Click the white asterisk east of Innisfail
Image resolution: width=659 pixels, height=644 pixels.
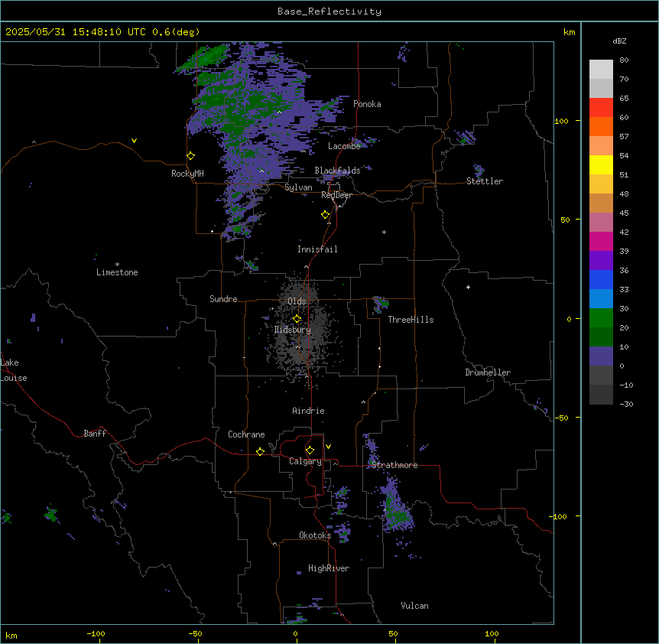(384, 232)
